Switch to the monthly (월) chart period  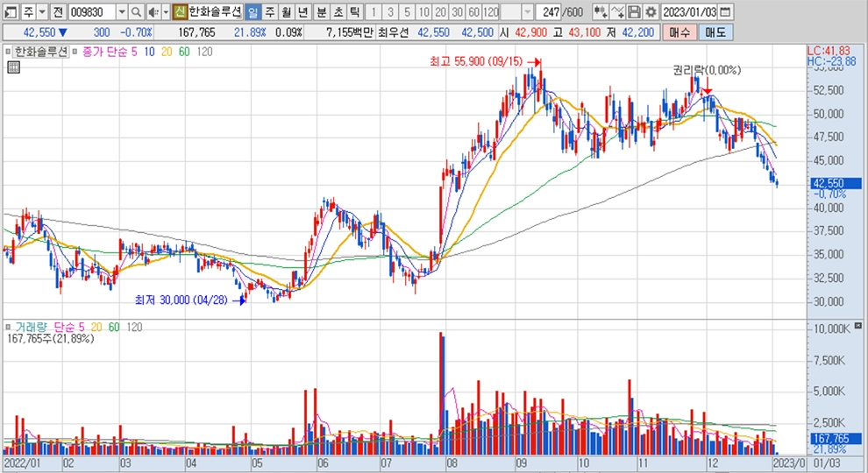(x=286, y=12)
